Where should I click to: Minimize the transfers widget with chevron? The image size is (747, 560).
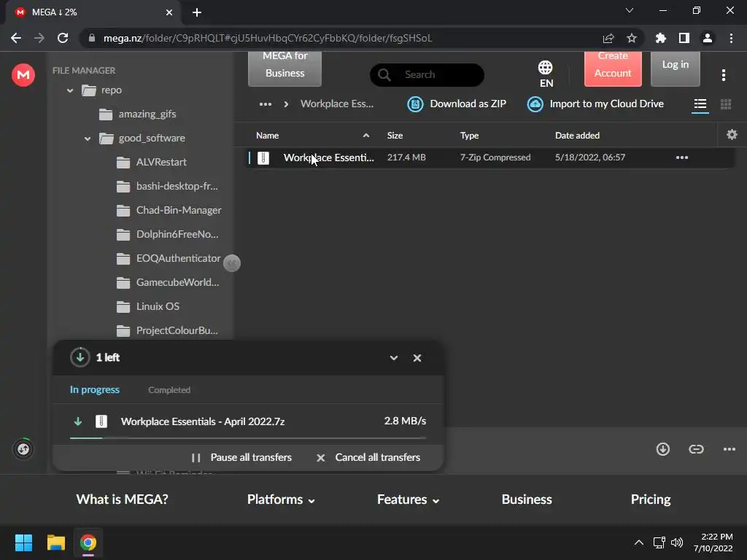393,358
